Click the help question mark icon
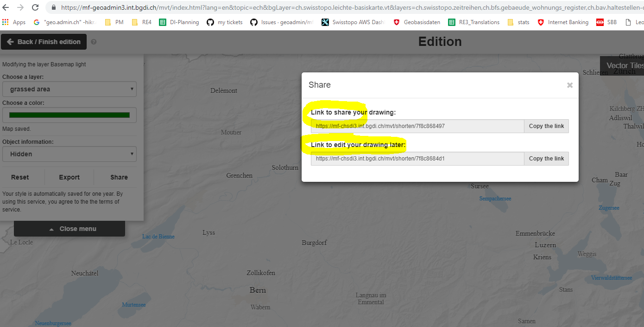 93,41
